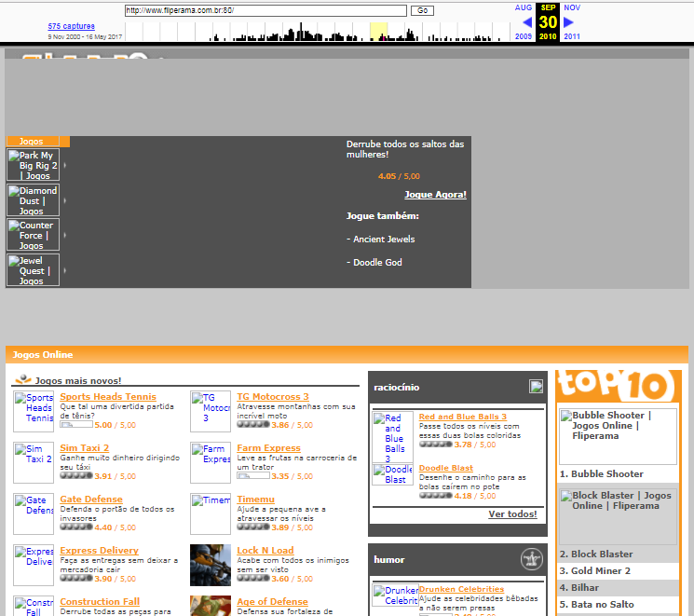Click arrow beside Jewel Quest
The width and height of the screenshot is (694, 616).
pos(64,270)
